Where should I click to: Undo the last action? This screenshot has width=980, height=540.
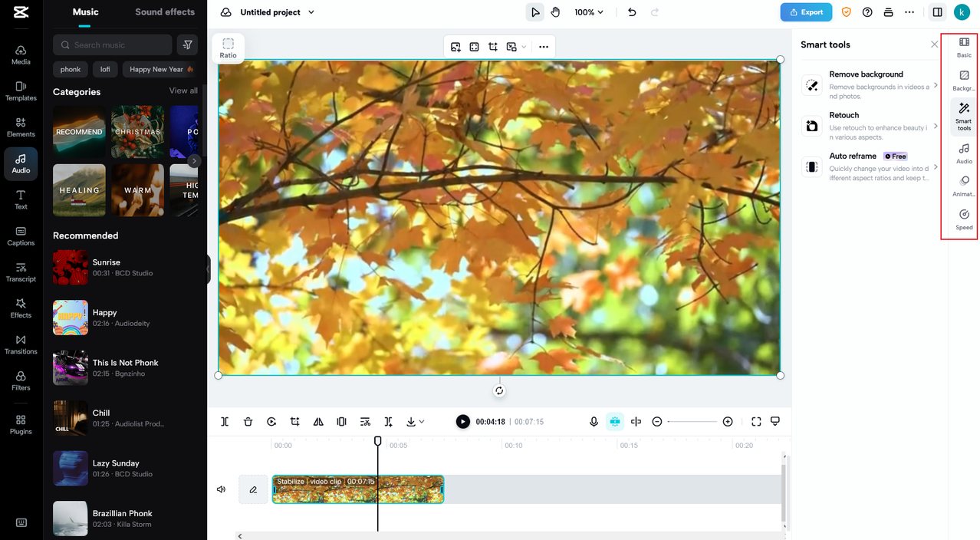pyautogui.click(x=632, y=12)
